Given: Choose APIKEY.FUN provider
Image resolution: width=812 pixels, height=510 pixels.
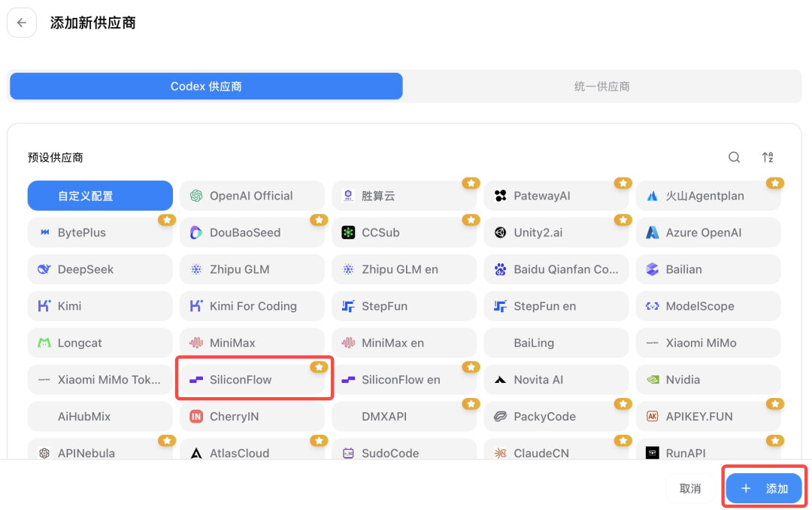Looking at the screenshot, I should tap(708, 417).
